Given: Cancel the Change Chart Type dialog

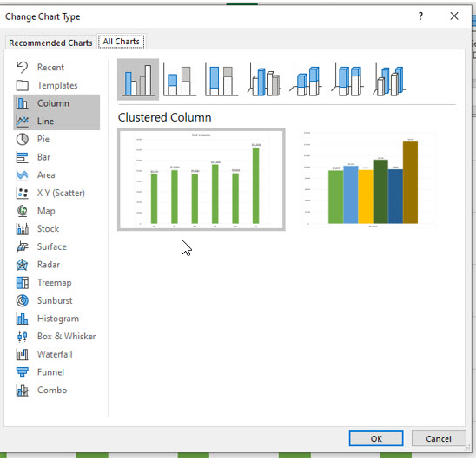Looking at the screenshot, I should pos(439,438).
